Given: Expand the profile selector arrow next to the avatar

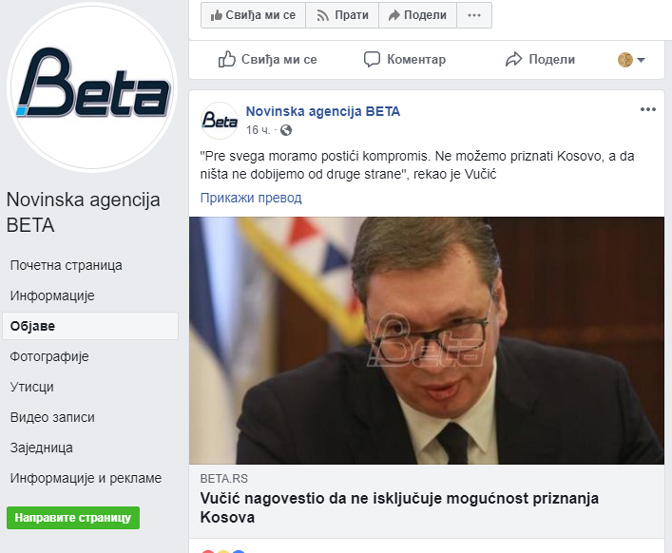Looking at the screenshot, I should pos(641,60).
